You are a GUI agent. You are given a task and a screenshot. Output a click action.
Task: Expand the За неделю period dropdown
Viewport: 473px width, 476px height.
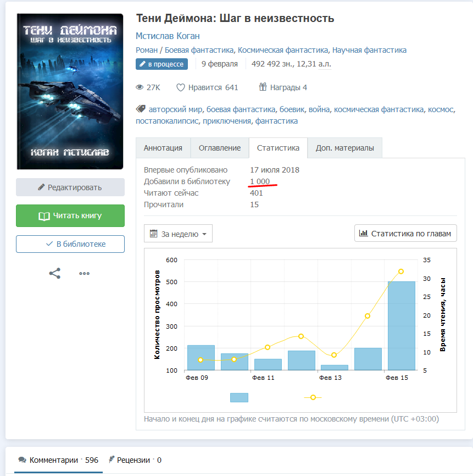(x=178, y=234)
